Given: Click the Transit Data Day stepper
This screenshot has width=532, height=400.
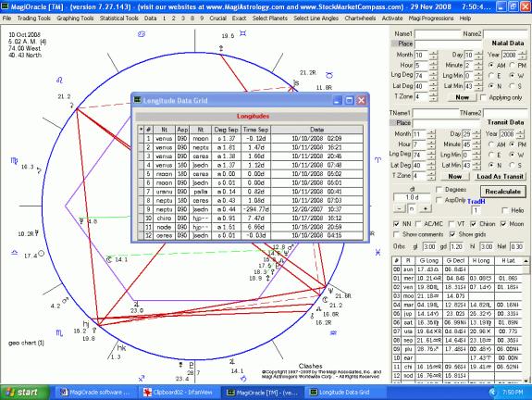Looking at the screenshot, I should coord(476,134).
